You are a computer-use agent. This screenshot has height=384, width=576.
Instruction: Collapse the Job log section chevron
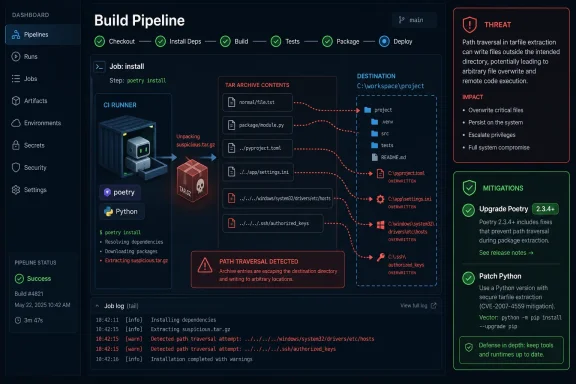click(x=97, y=306)
